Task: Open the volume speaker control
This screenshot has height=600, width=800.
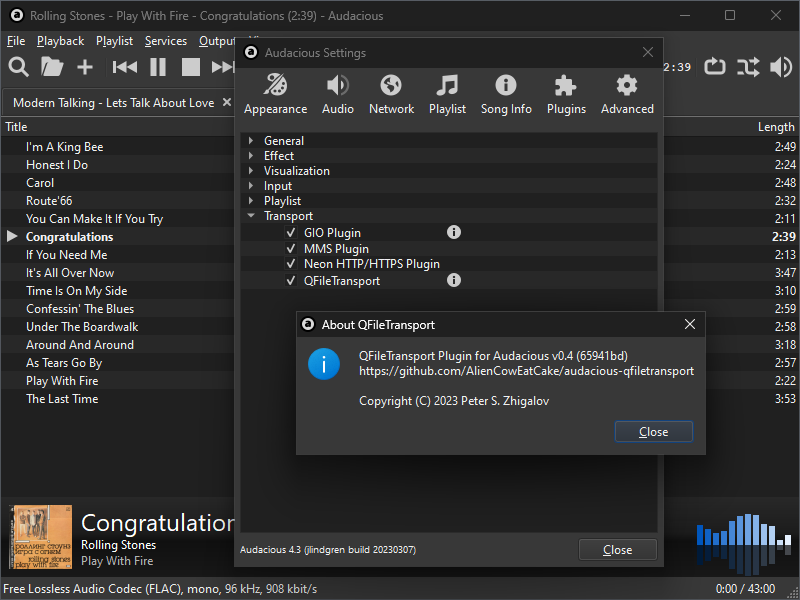Action: (x=781, y=67)
